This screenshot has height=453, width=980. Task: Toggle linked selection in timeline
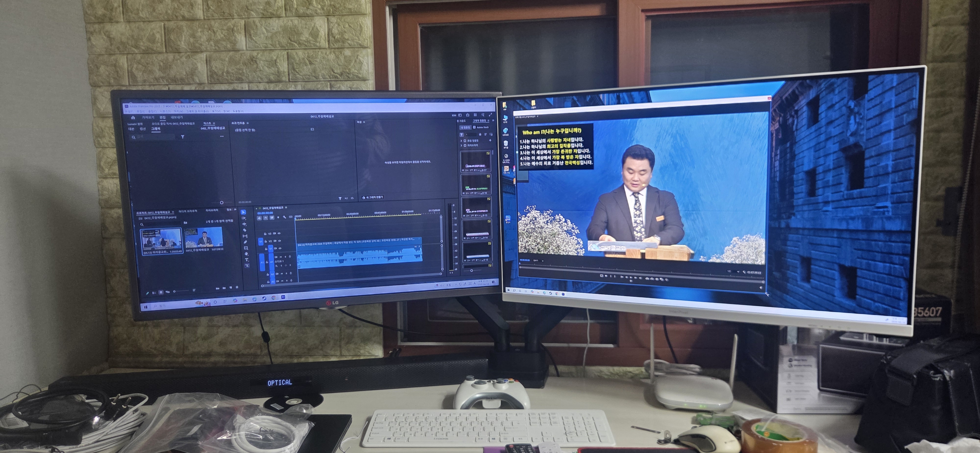click(x=272, y=218)
